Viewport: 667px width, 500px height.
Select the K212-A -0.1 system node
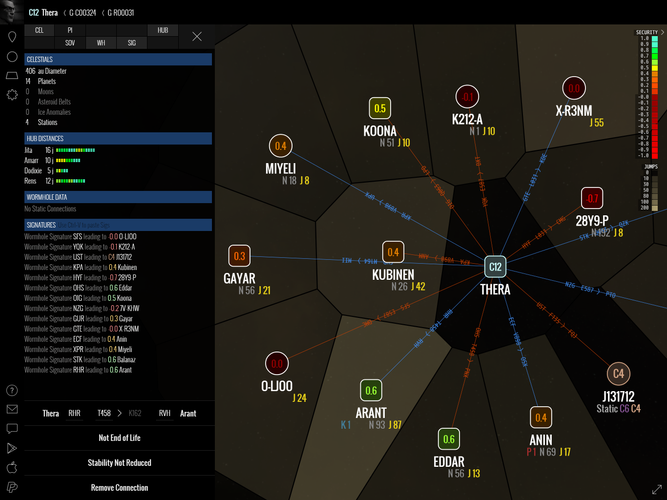pos(467,97)
